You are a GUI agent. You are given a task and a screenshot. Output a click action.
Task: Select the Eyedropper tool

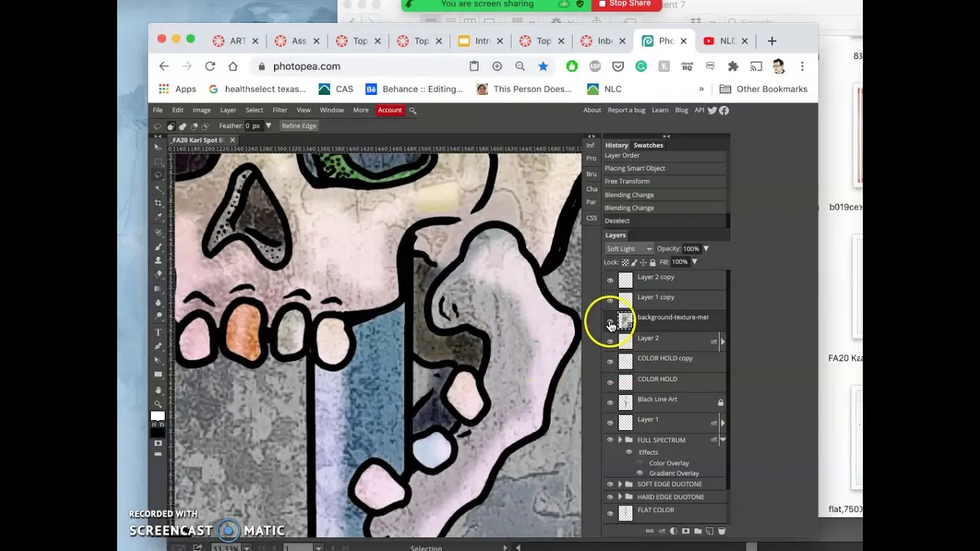(x=158, y=215)
